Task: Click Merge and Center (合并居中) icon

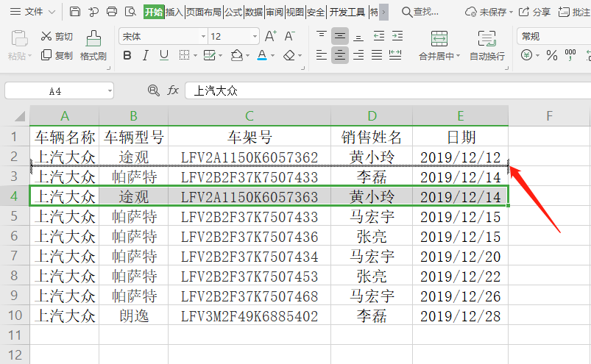Action: (x=439, y=39)
